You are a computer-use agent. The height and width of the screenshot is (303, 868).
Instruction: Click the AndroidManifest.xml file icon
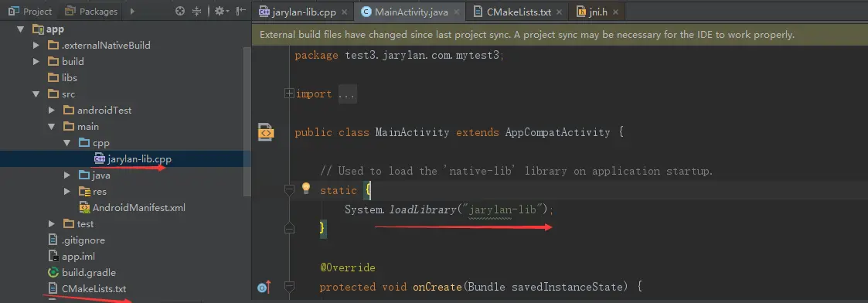[x=85, y=208]
